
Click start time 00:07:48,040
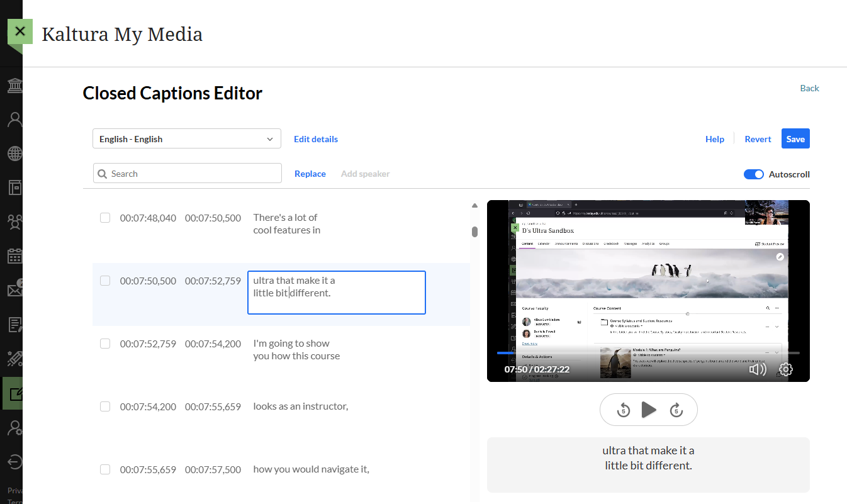coord(148,218)
